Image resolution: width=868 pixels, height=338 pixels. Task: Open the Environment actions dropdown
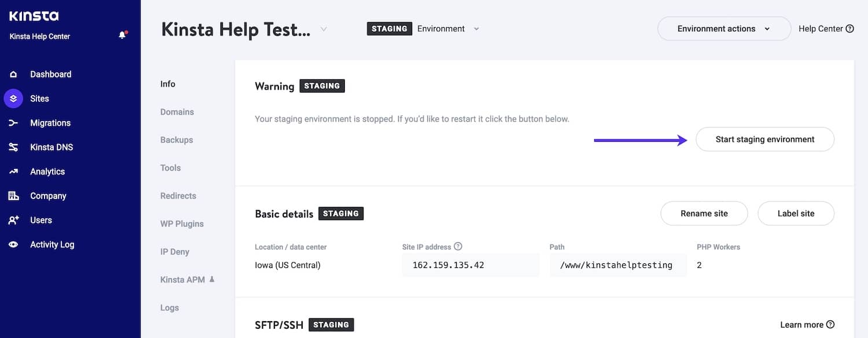[723, 29]
